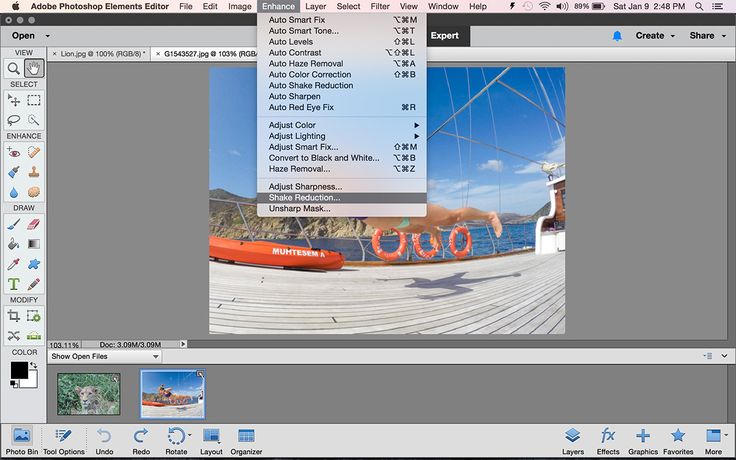
Task: Select the Spot Healing Brush tool
Action: pyautogui.click(x=34, y=152)
